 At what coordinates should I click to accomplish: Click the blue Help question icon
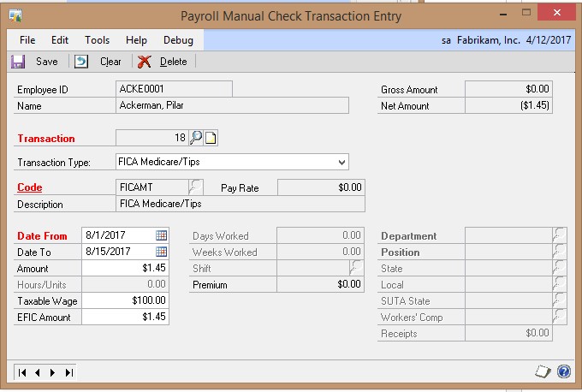click(564, 371)
